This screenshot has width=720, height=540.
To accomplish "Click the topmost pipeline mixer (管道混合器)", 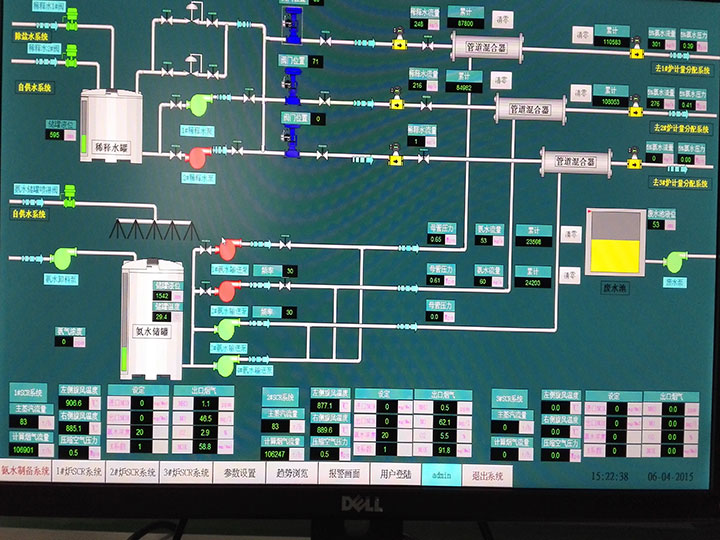I will pyautogui.click(x=479, y=46).
